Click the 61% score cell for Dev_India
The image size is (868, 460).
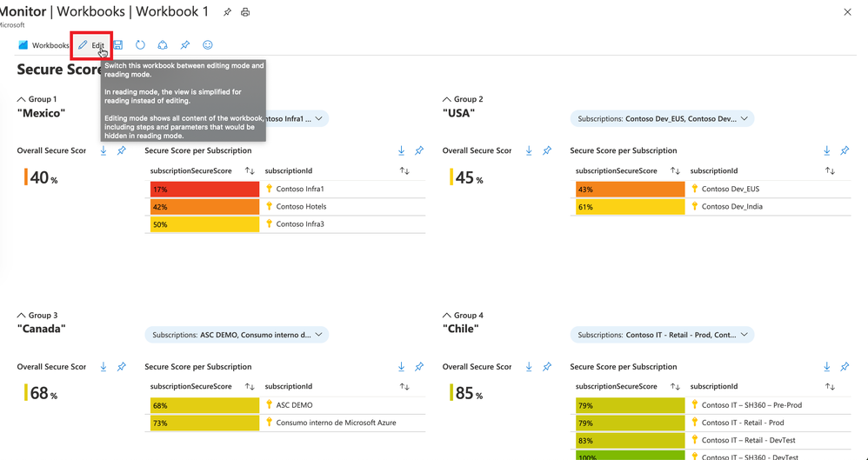click(630, 207)
